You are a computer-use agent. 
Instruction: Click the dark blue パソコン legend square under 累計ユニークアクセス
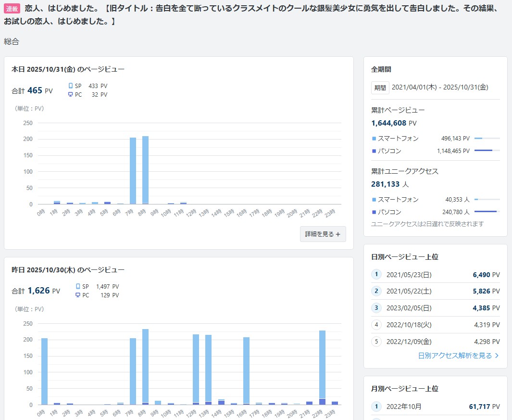374,212
